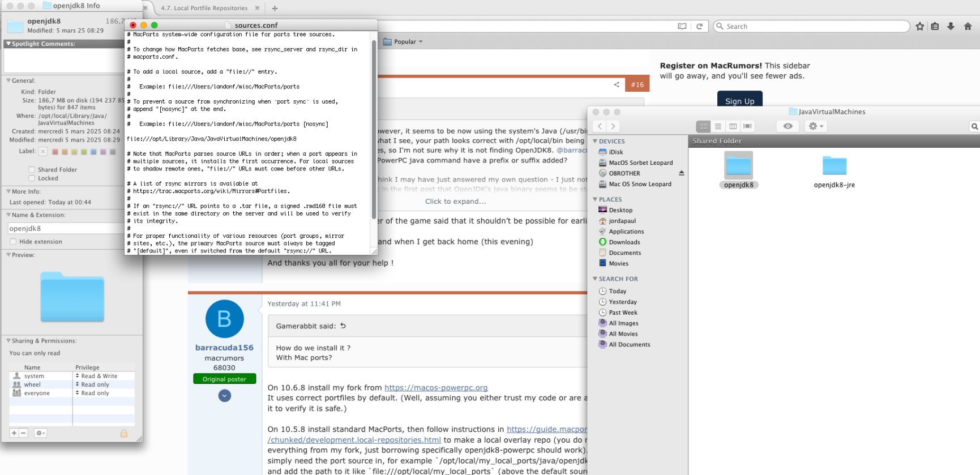
Task: Select Yesterday search in Finder sidebar
Action: [x=623, y=302]
